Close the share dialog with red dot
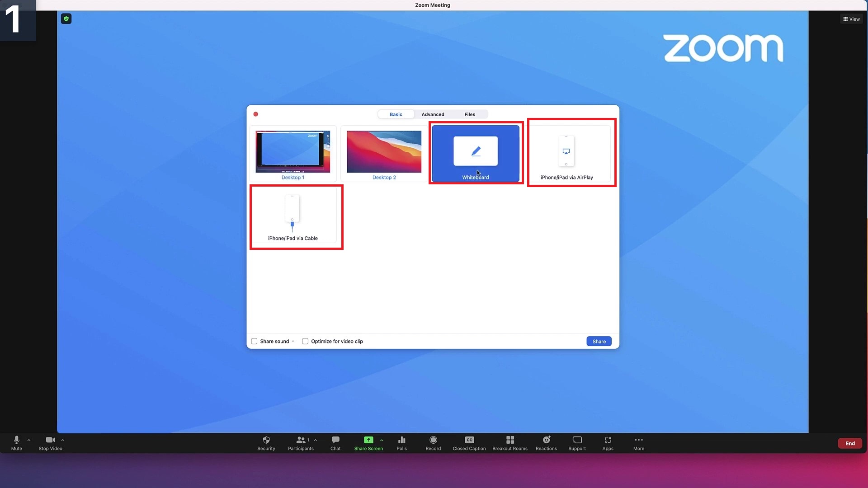868x488 pixels. click(x=256, y=114)
